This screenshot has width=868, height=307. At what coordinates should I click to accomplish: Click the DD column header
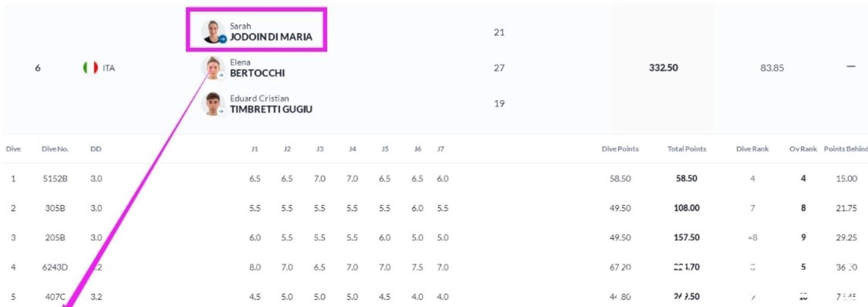pyautogui.click(x=96, y=149)
